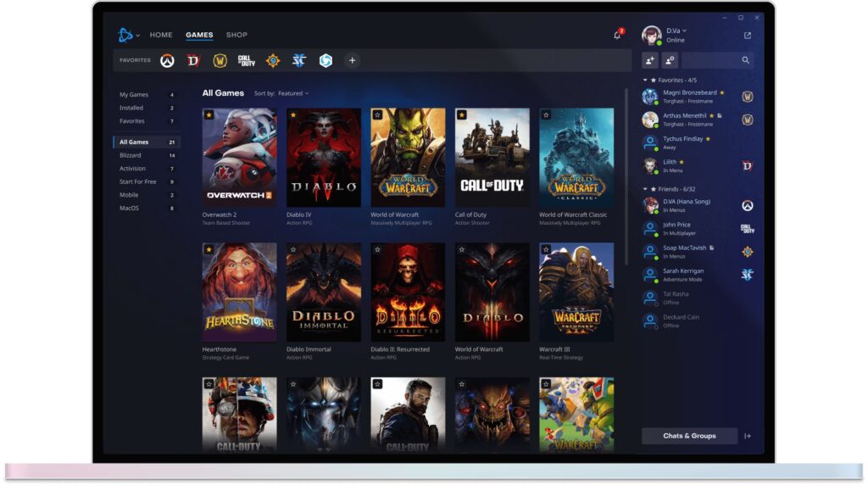Open the notifications bell

(617, 36)
